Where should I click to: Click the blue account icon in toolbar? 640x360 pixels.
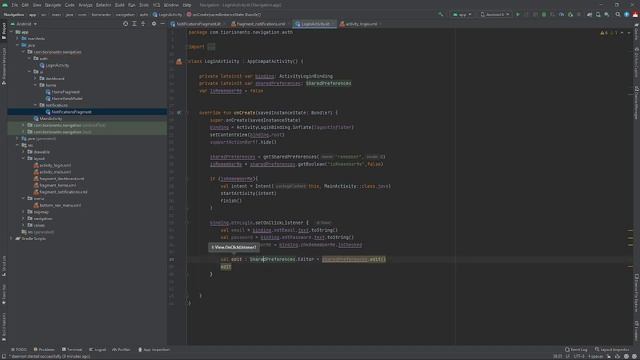point(627,14)
